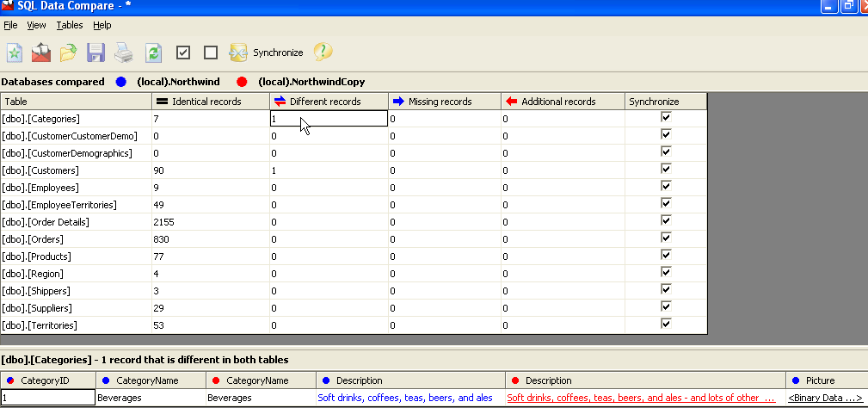The width and height of the screenshot is (868, 408).
Task: Click the Synchronize database icon
Action: pos(238,53)
